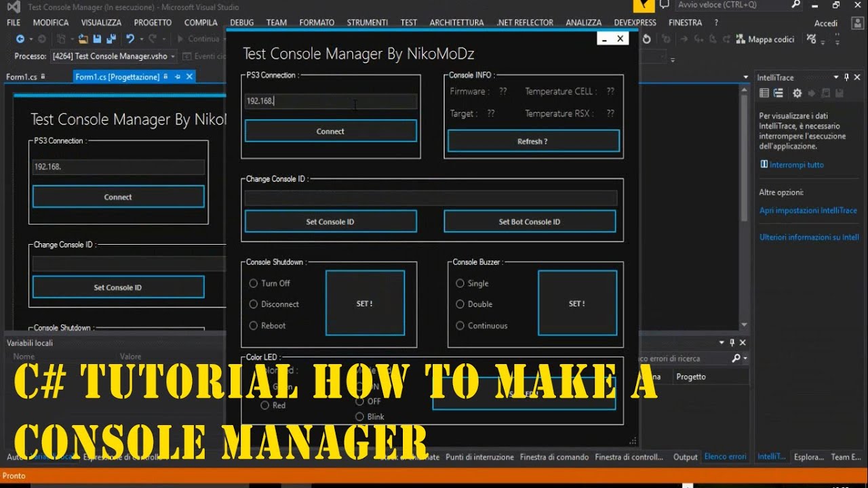
Task: Select the Disconnect radio button
Action: [254, 304]
